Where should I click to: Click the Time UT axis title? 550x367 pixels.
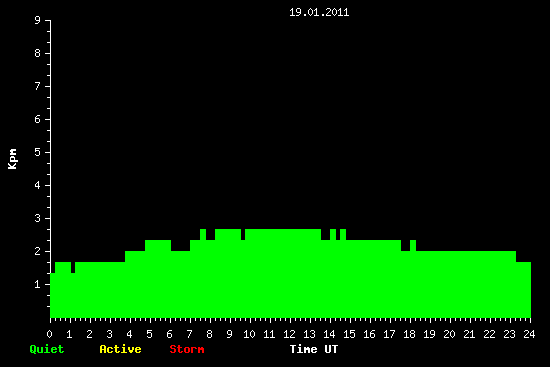(314, 349)
